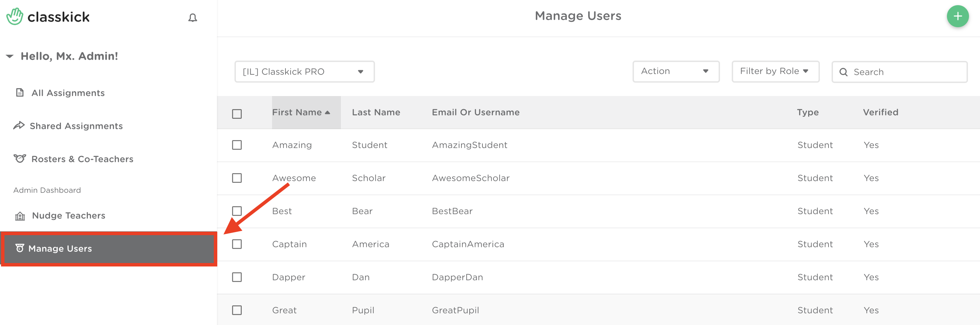Click the magnifier icon in Search
The image size is (980, 325).
click(843, 72)
